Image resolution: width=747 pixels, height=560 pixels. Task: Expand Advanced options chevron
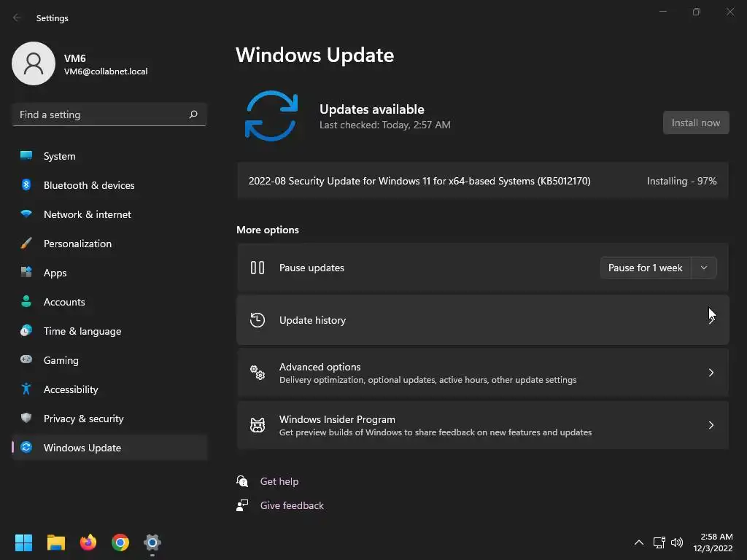[x=711, y=373]
